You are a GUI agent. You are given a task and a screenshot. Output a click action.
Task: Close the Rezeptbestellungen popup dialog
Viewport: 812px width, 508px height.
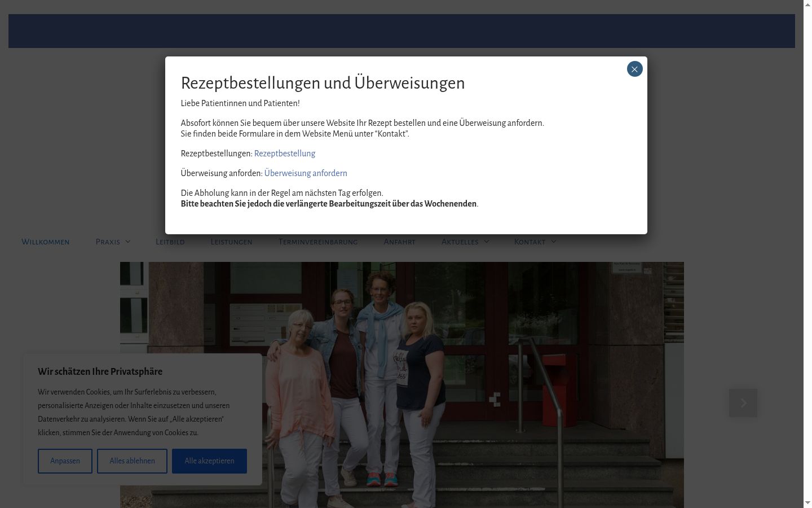pos(634,69)
